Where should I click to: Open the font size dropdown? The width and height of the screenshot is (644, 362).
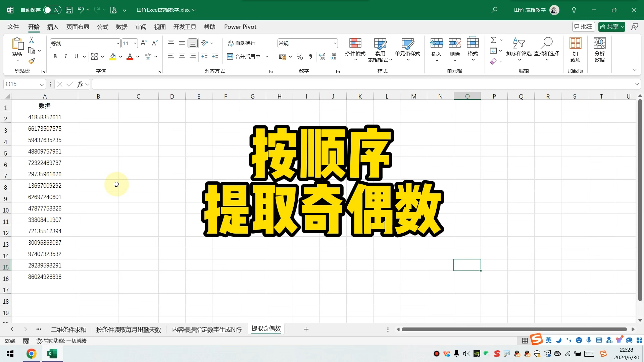click(135, 43)
